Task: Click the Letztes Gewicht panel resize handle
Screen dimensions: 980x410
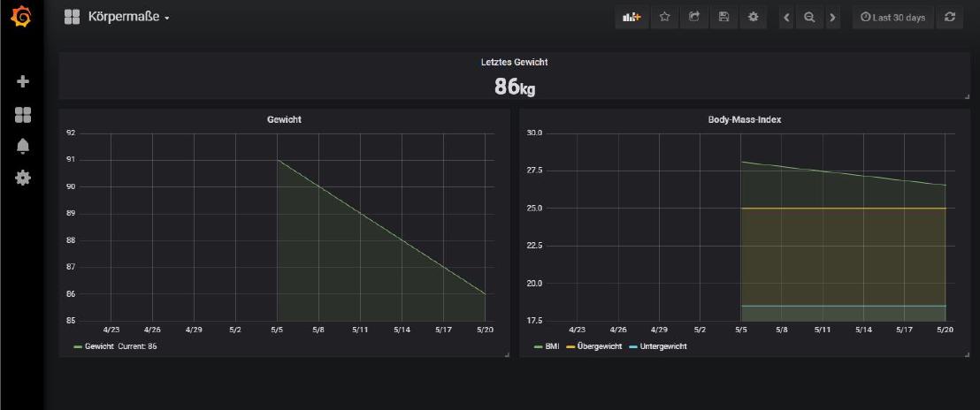Action: click(x=967, y=96)
